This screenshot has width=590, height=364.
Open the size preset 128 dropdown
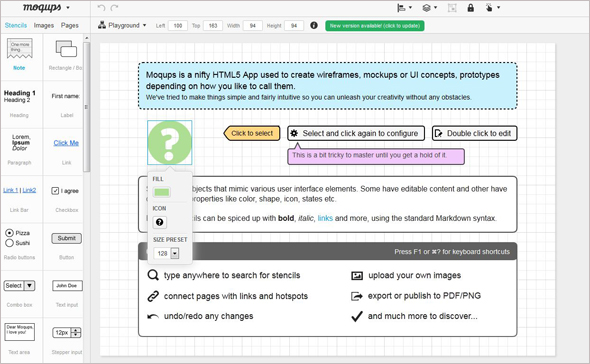click(175, 253)
